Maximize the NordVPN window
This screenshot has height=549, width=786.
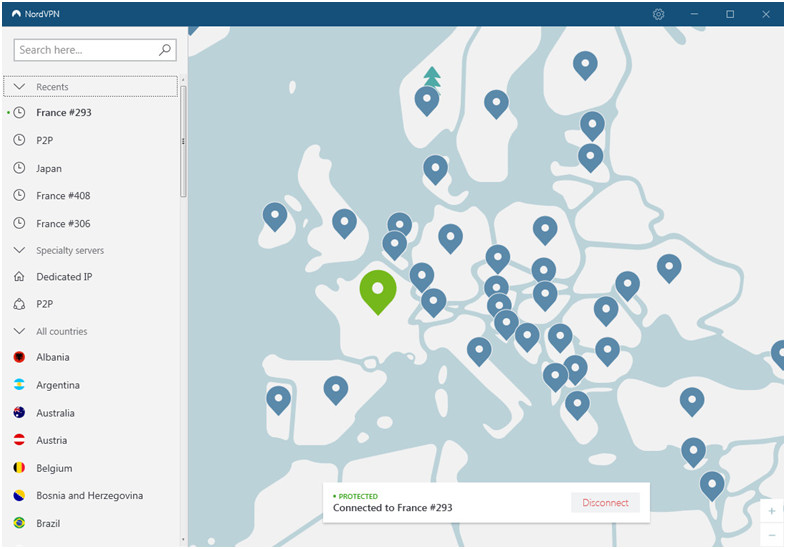[x=730, y=14]
